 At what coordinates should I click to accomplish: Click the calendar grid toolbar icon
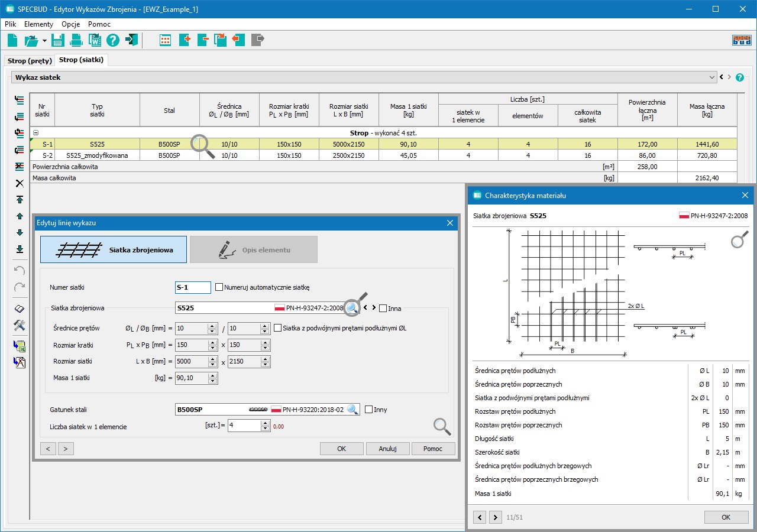click(x=165, y=40)
